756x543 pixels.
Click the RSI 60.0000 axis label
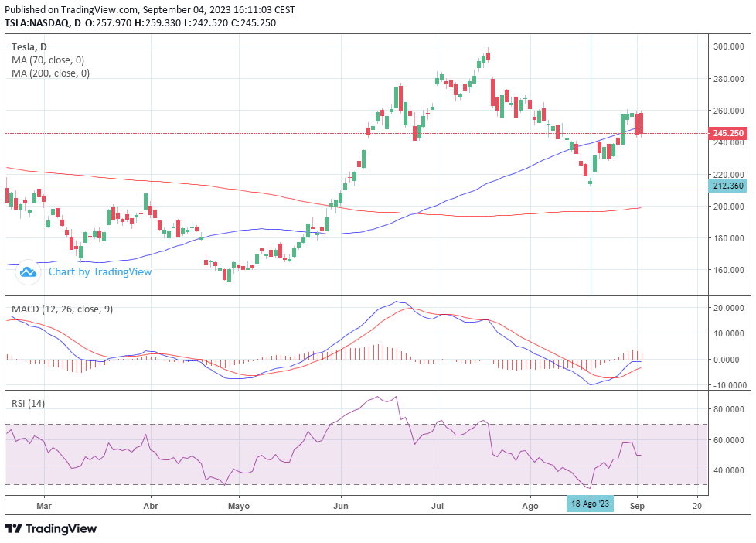(730, 439)
